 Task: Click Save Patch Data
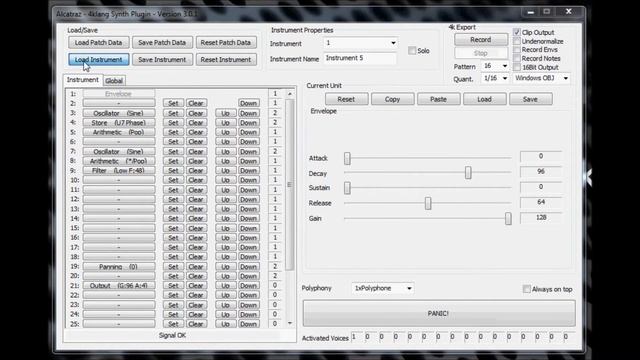(162, 42)
